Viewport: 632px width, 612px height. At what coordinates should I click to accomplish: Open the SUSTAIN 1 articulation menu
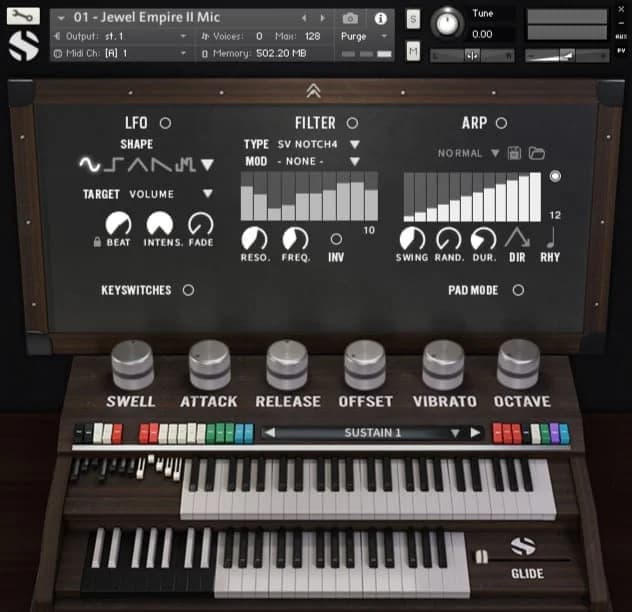pos(455,432)
